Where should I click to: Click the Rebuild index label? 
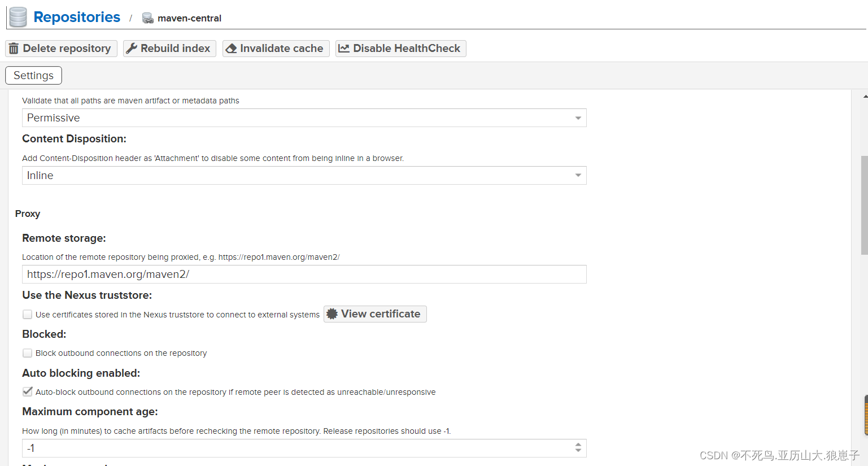(x=175, y=49)
